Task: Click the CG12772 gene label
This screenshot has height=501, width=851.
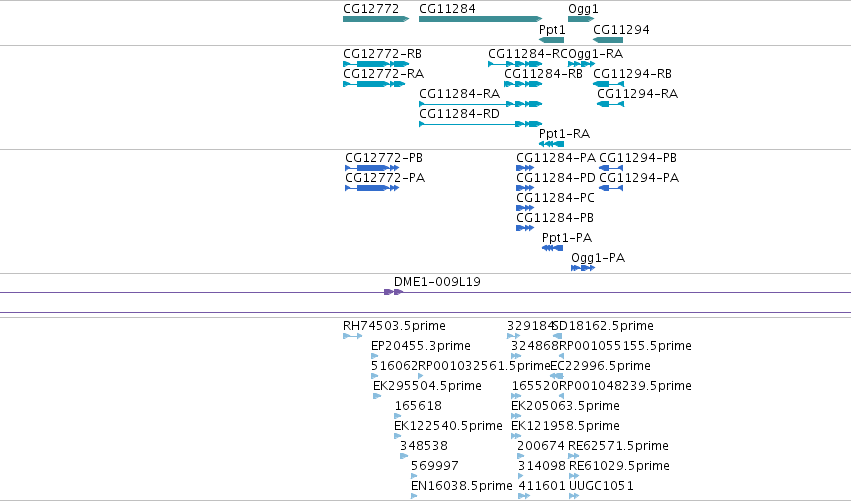Action: pos(371,9)
